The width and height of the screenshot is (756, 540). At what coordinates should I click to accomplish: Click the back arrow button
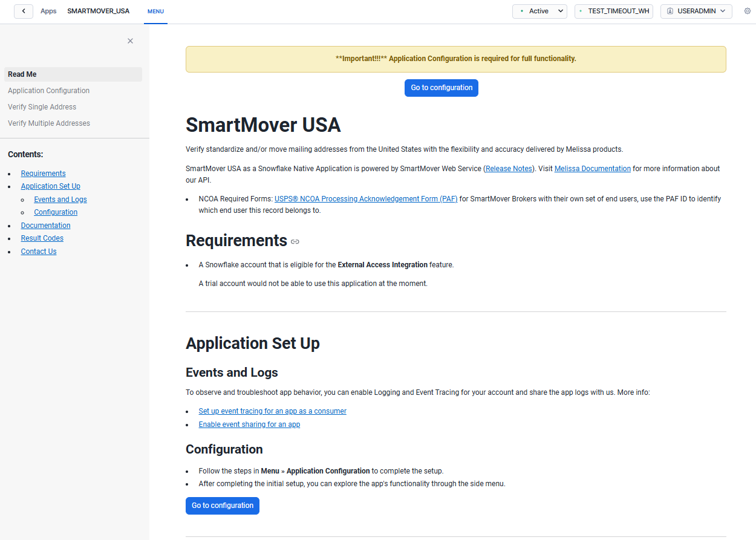pyautogui.click(x=24, y=11)
